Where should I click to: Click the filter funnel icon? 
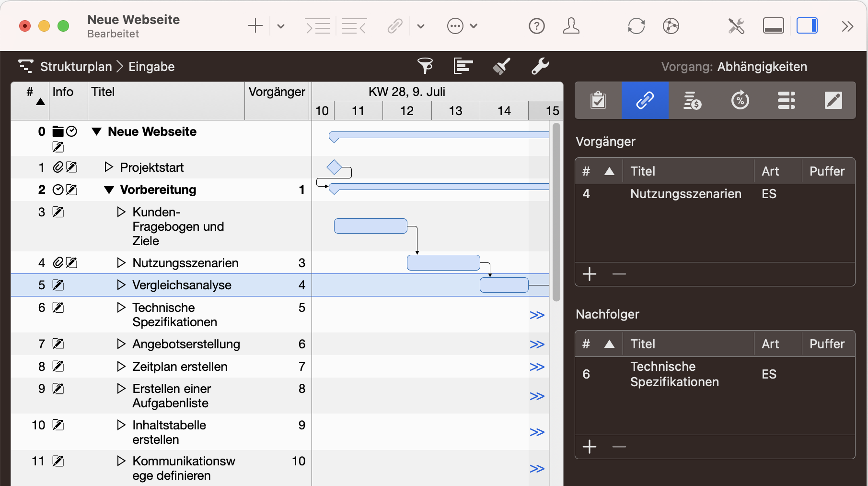tap(425, 66)
